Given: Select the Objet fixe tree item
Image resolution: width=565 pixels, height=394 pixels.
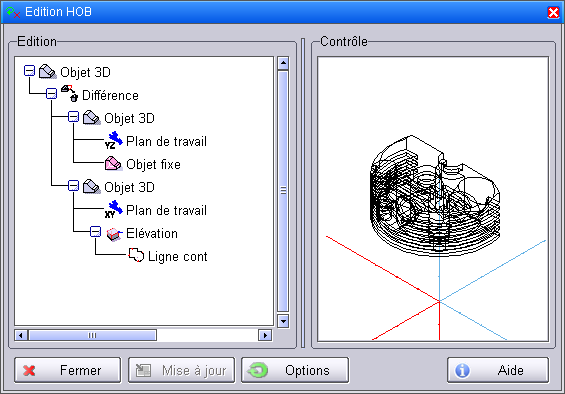Looking at the screenshot, I should click(x=153, y=164).
